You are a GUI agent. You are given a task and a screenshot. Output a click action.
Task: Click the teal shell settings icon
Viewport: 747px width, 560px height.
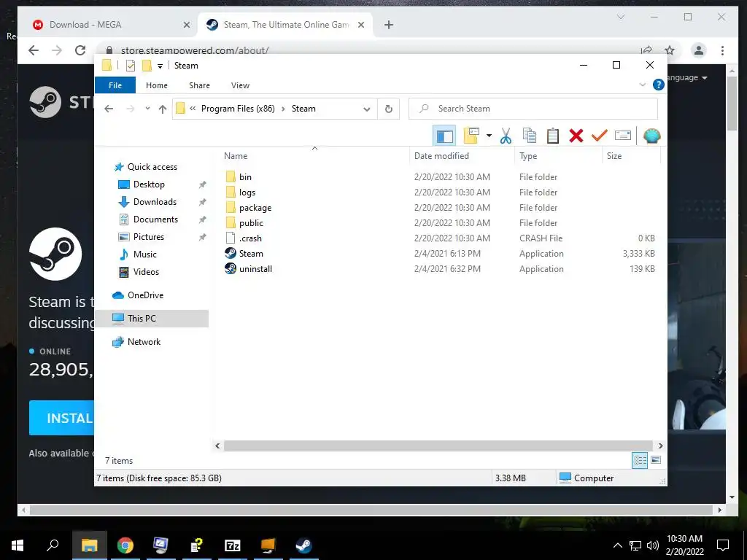click(651, 136)
